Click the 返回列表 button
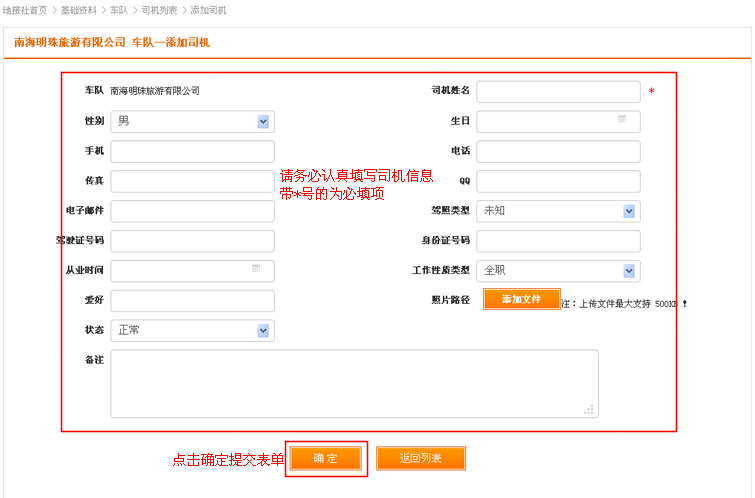The height and width of the screenshot is (498, 755). click(x=420, y=459)
